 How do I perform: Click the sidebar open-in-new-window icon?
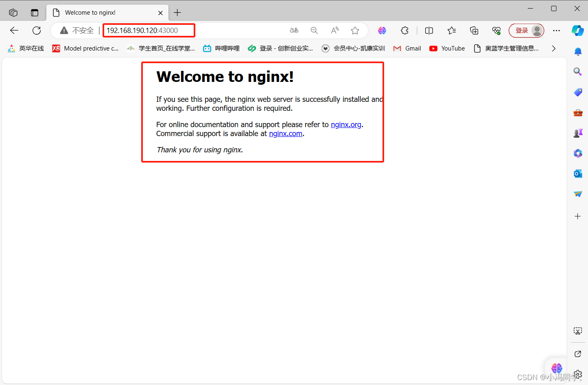click(x=578, y=354)
